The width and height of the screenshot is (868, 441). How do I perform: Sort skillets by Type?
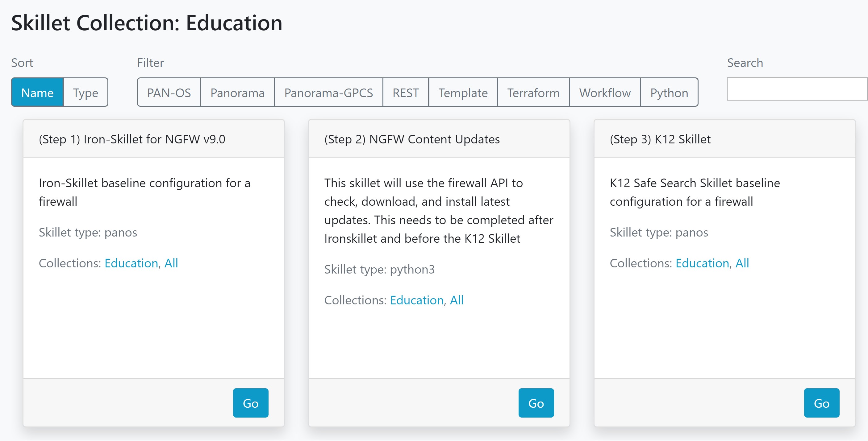tap(86, 93)
